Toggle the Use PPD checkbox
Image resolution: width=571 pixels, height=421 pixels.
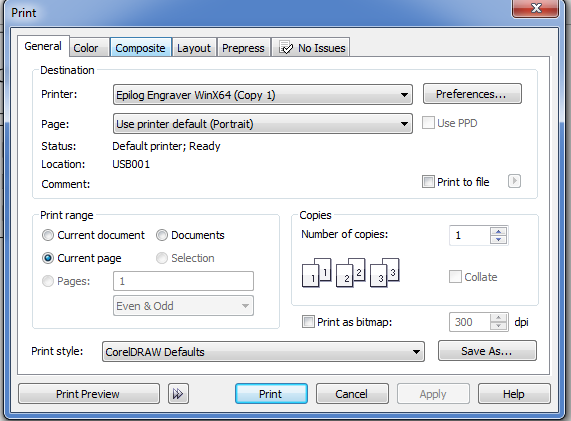coord(428,123)
